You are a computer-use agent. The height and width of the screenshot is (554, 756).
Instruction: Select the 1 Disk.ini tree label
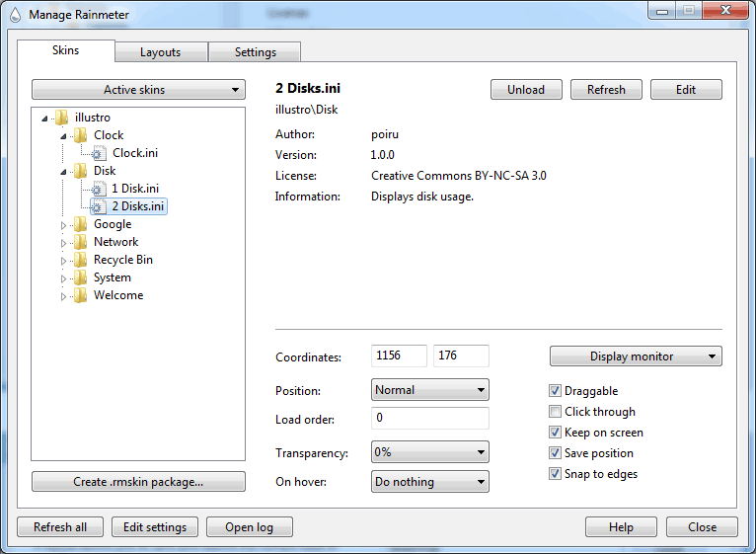pos(135,189)
